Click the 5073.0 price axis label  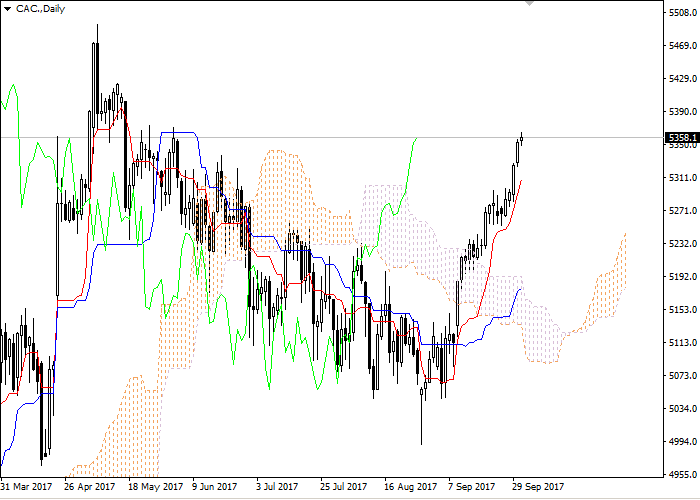tap(683, 375)
